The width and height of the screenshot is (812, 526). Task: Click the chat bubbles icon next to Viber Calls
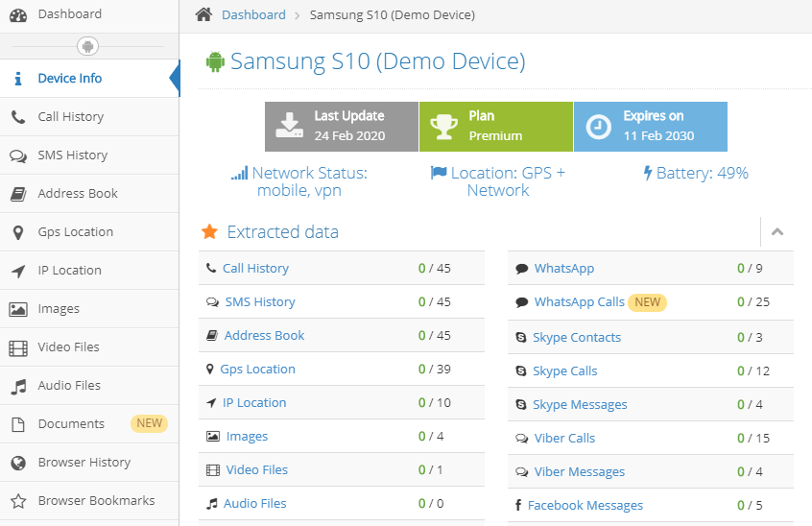(521, 439)
